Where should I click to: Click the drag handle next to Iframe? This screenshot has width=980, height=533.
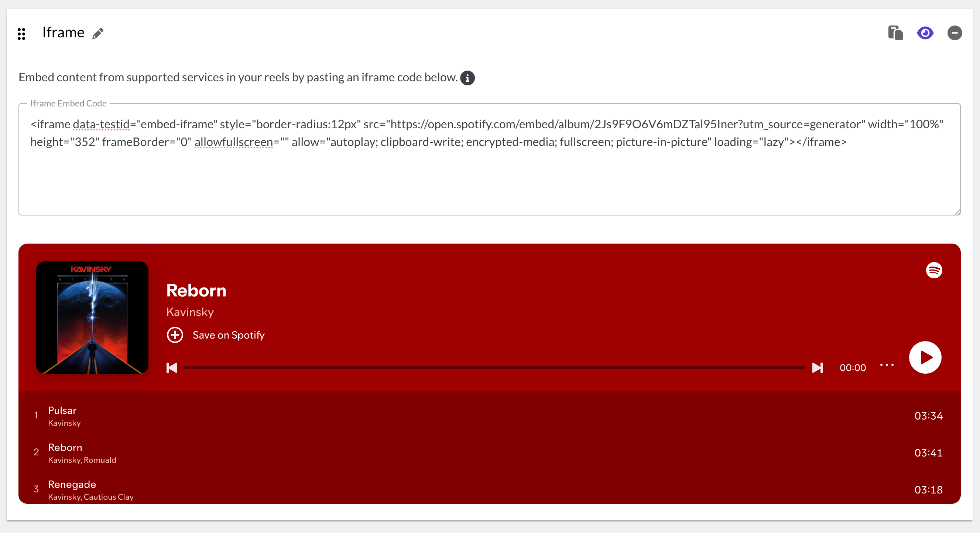coord(21,34)
